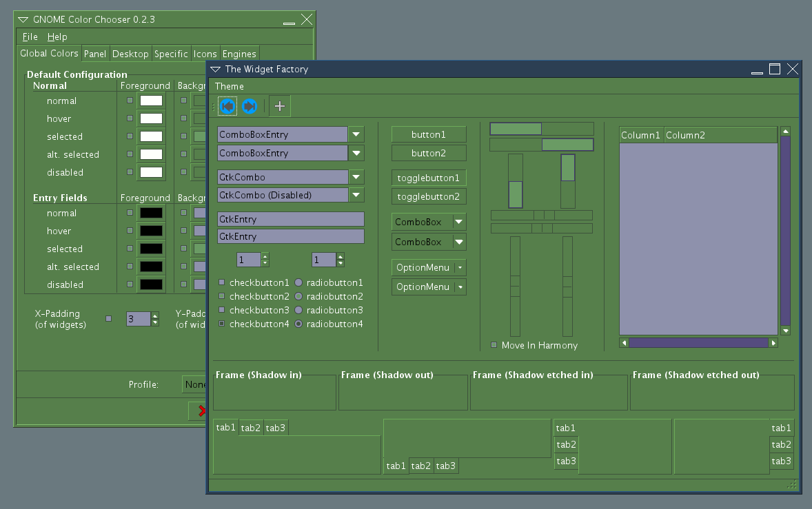Open the Profile dropdown in Color Chooser
This screenshot has width=812, height=509.
(x=194, y=384)
